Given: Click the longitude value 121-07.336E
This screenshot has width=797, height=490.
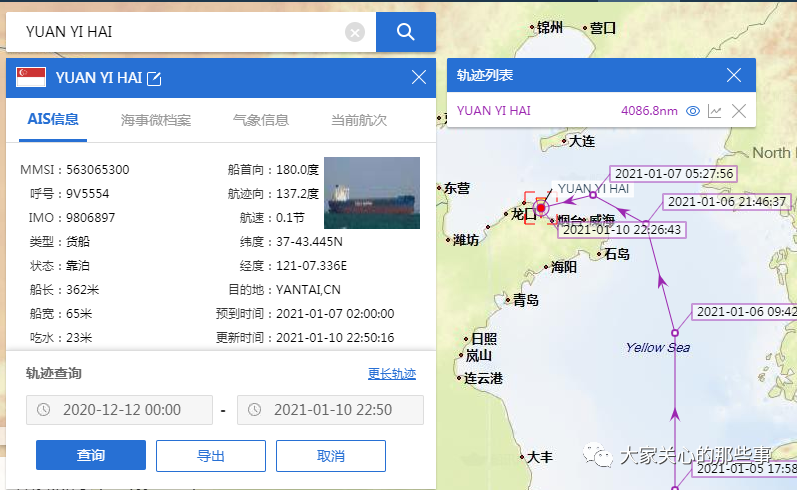Looking at the screenshot, I should point(312,265).
